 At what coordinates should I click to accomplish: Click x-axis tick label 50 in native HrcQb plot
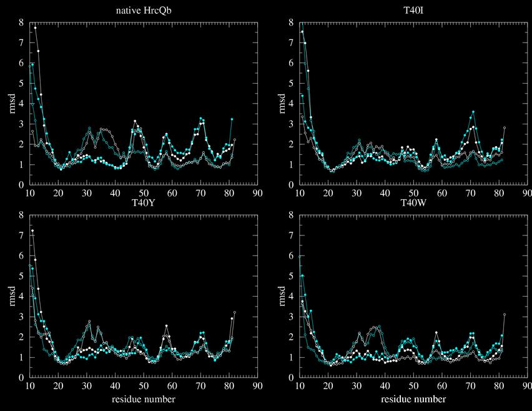tap(143, 193)
